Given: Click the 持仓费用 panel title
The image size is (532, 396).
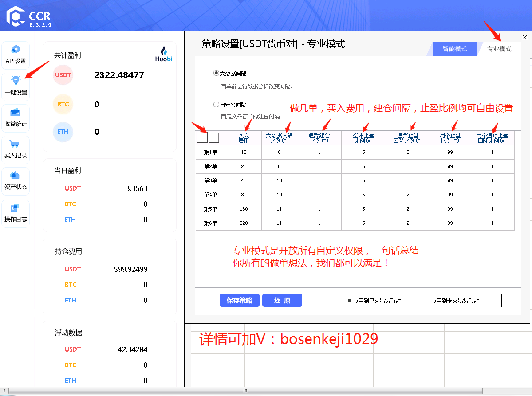Looking at the screenshot, I should click(68, 251).
